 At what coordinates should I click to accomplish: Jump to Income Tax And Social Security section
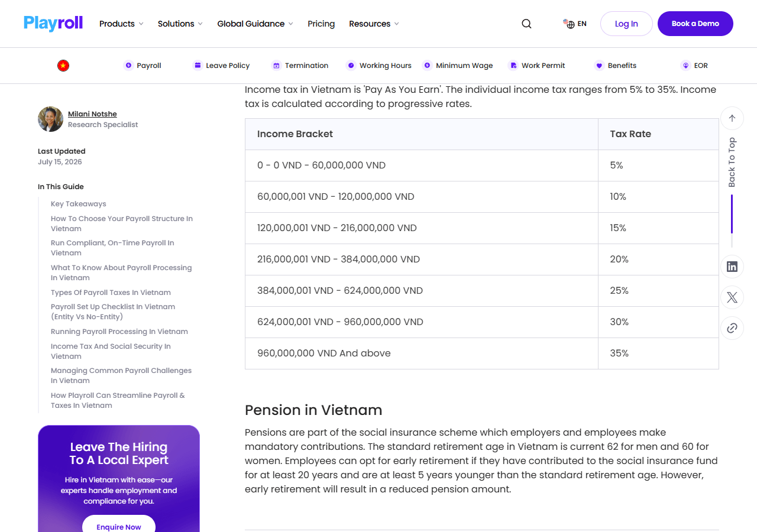pyautogui.click(x=111, y=351)
